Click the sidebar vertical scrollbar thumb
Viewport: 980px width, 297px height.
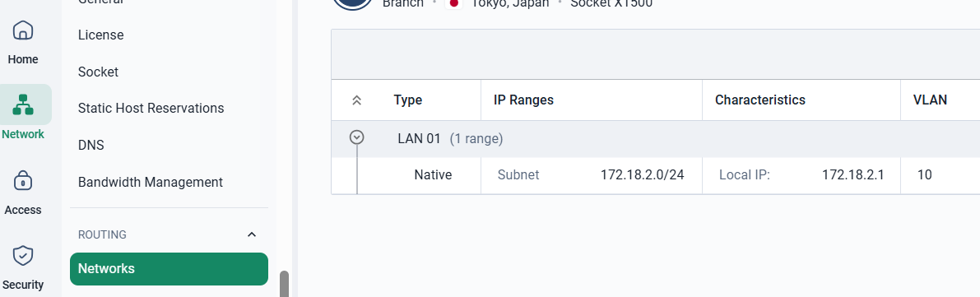click(285, 284)
